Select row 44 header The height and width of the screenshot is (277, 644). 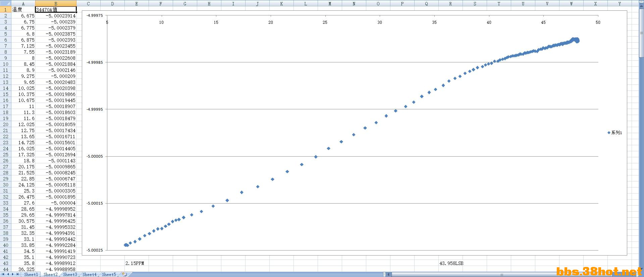[x=5, y=269]
